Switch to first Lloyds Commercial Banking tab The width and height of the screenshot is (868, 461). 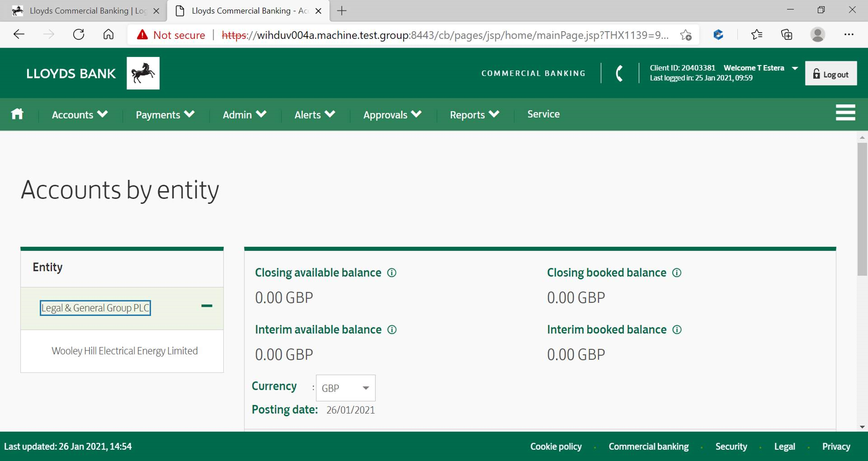(83, 11)
